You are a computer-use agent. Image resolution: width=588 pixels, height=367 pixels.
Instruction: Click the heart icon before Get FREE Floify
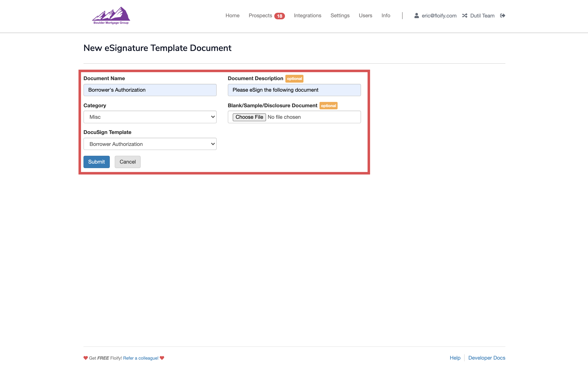(x=86, y=358)
